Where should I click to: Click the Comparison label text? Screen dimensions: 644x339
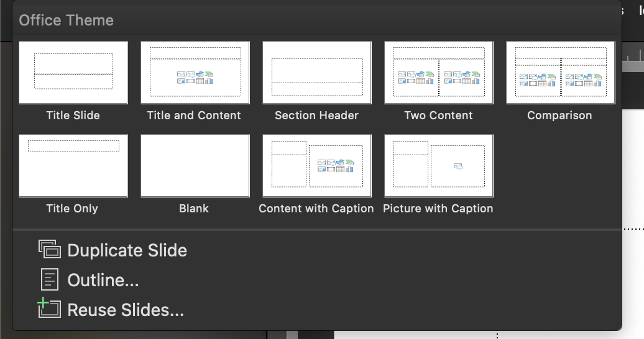pos(559,115)
